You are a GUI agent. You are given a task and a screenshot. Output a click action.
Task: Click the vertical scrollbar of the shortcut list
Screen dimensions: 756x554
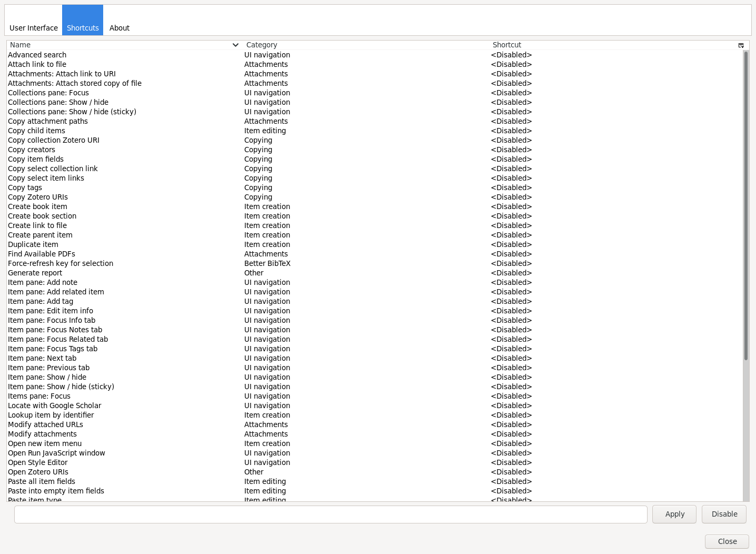tap(746, 205)
